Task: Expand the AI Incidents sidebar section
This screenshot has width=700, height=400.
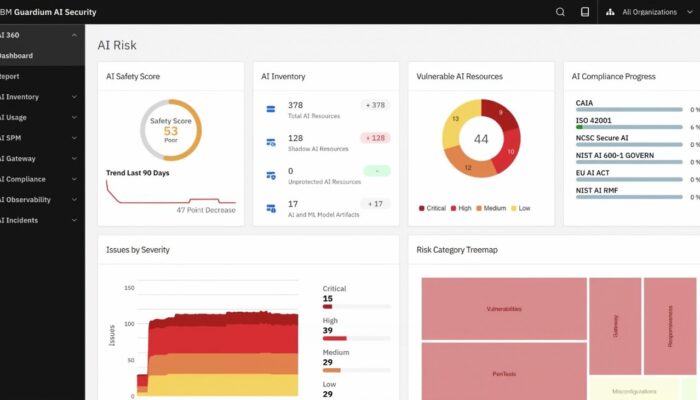Action: point(42,220)
